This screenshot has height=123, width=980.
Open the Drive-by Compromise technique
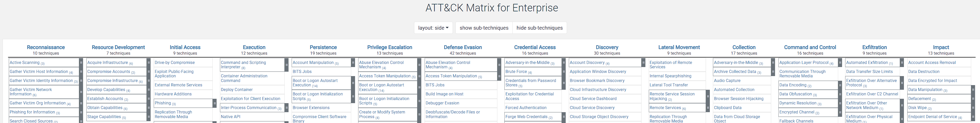click(175, 63)
